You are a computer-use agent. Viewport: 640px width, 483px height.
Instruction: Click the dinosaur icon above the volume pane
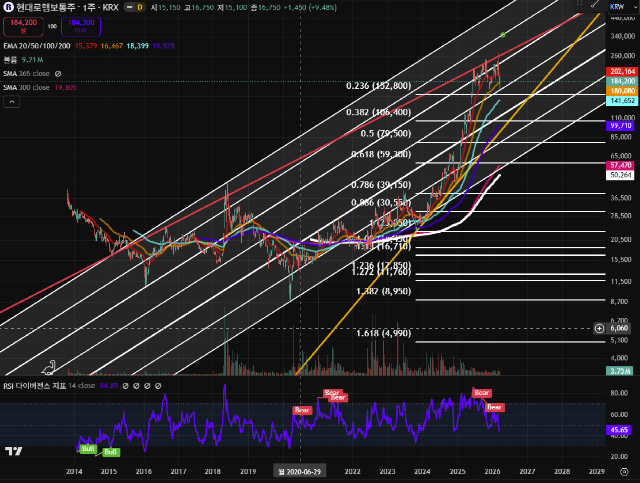pos(49,368)
